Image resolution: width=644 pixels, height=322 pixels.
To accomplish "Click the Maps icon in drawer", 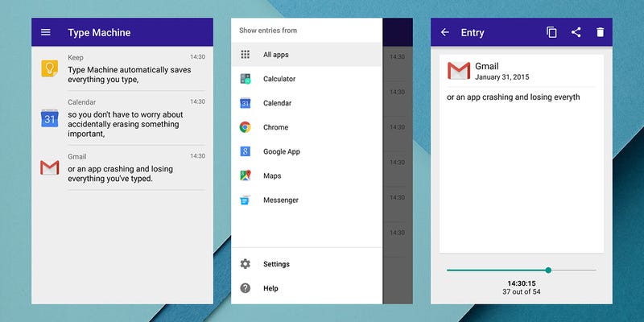I will (x=246, y=175).
